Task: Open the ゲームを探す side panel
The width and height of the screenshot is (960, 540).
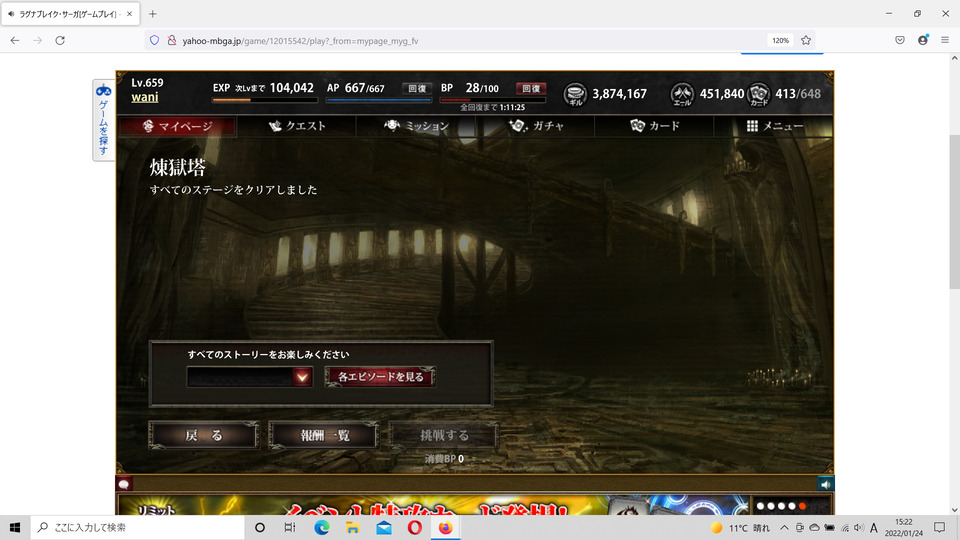Action: point(103,120)
